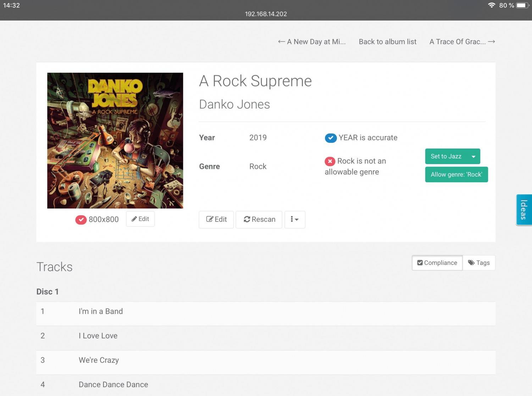Click track 1 I'm in a Band
The height and width of the screenshot is (396, 532).
tap(266, 313)
